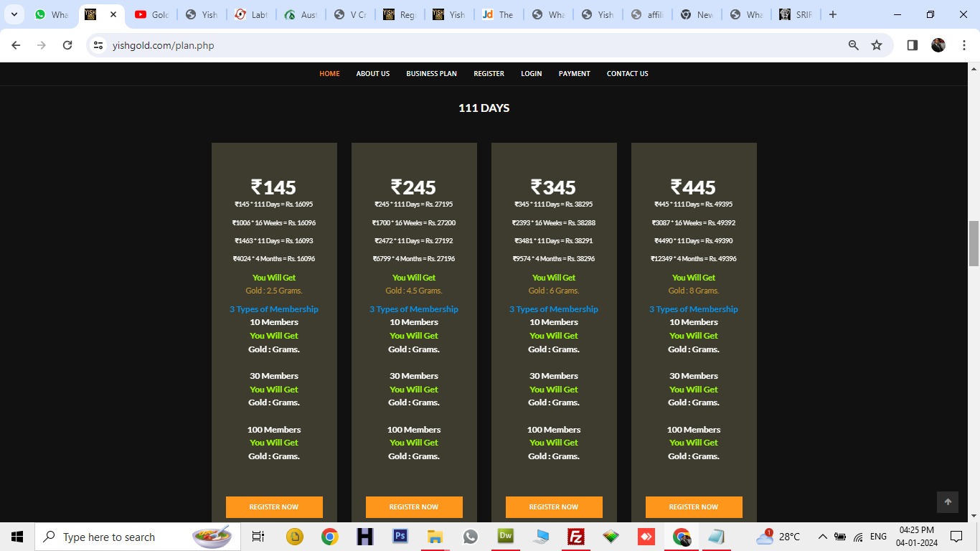
Task: Open the HOME navigation link
Action: (x=329, y=73)
